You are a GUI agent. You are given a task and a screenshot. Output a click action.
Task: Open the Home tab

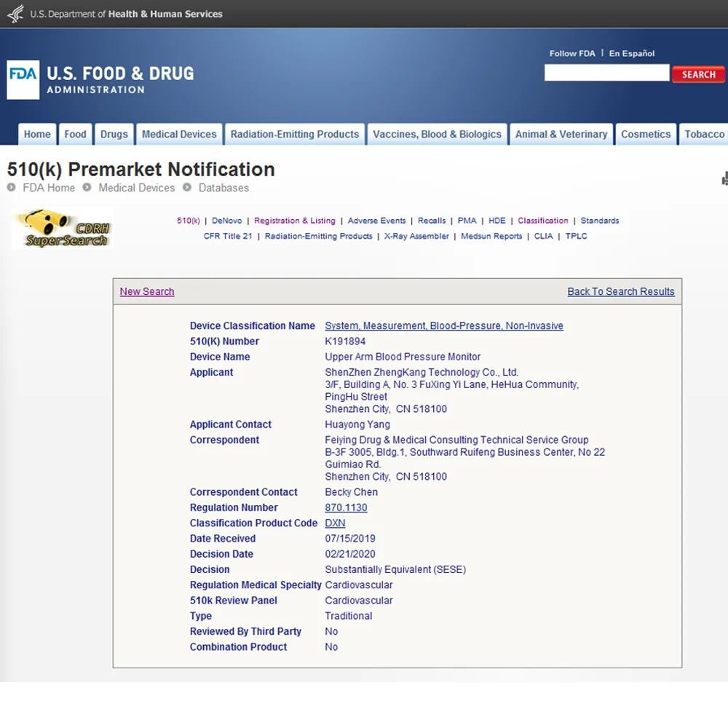point(37,134)
